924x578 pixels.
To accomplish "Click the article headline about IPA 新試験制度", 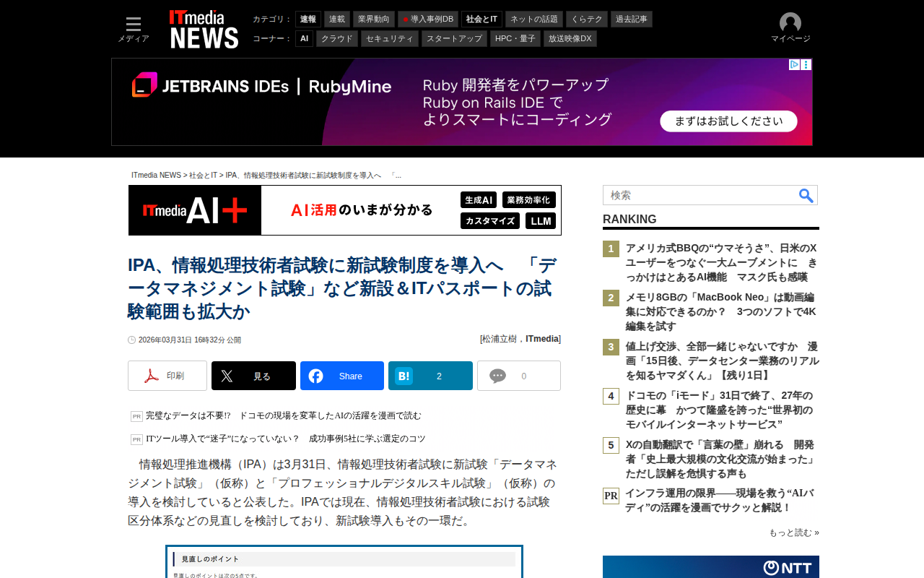I will 342,288.
